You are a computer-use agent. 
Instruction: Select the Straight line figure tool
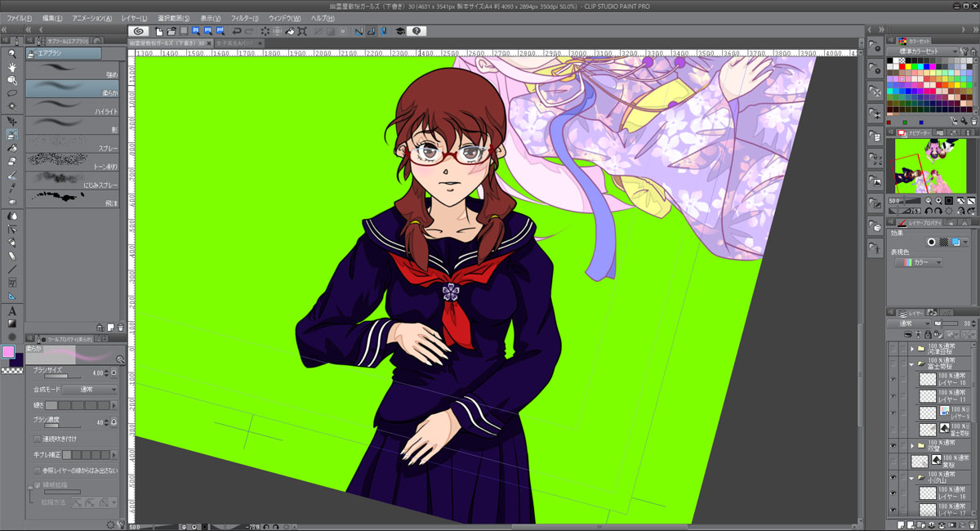[x=12, y=269]
